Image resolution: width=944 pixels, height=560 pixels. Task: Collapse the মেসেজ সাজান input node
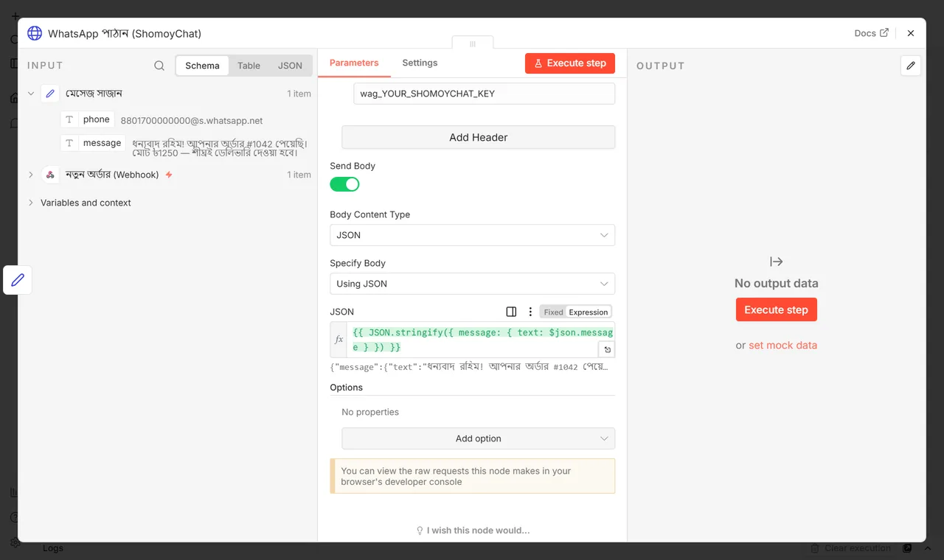pos(31,94)
